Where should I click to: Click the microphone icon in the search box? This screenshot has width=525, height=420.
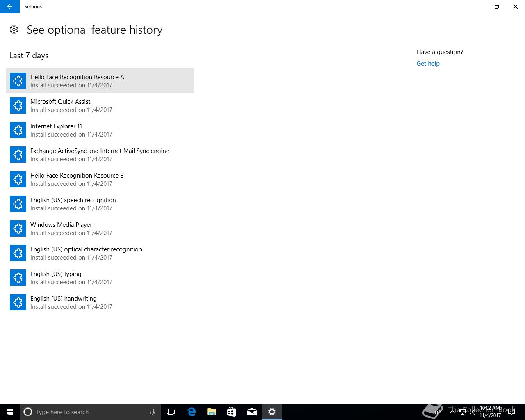pyautogui.click(x=152, y=412)
